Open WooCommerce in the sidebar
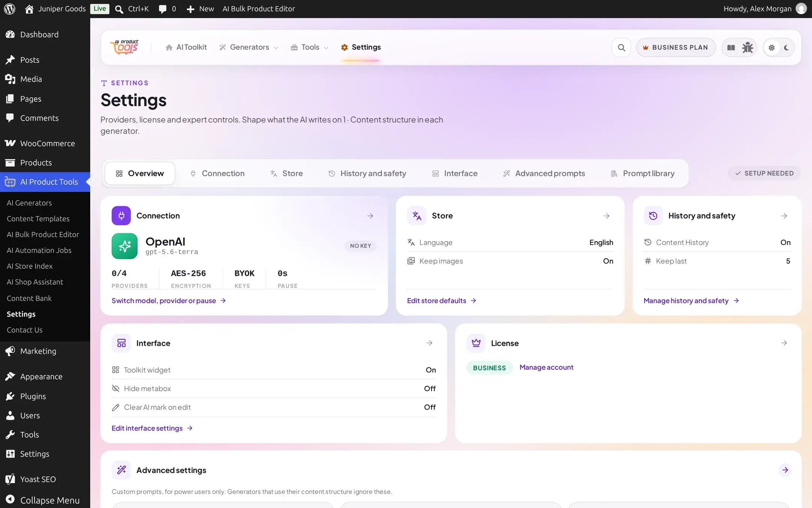This screenshot has height=508, width=812. (45, 143)
